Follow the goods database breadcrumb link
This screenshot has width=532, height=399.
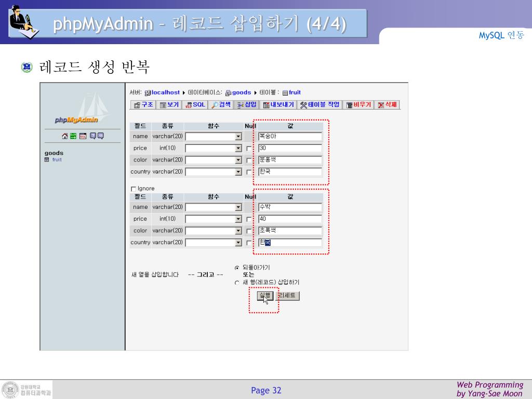(x=242, y=92)
